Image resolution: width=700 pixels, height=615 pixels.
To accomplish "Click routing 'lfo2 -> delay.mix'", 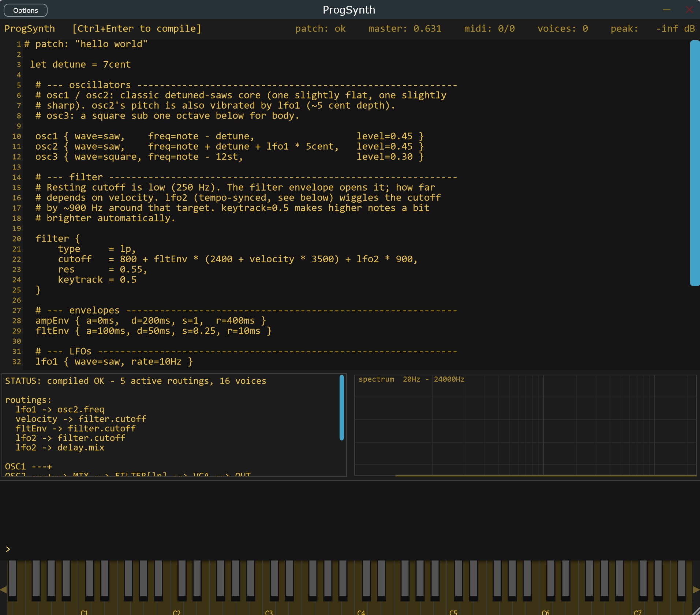I will (x=60, y=447).
